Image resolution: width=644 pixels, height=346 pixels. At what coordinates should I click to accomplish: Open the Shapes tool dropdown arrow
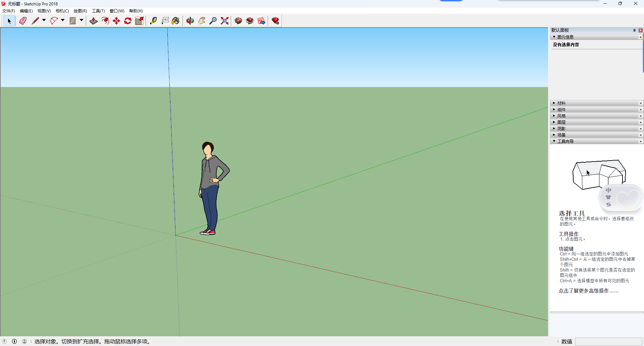pos(82,20)
